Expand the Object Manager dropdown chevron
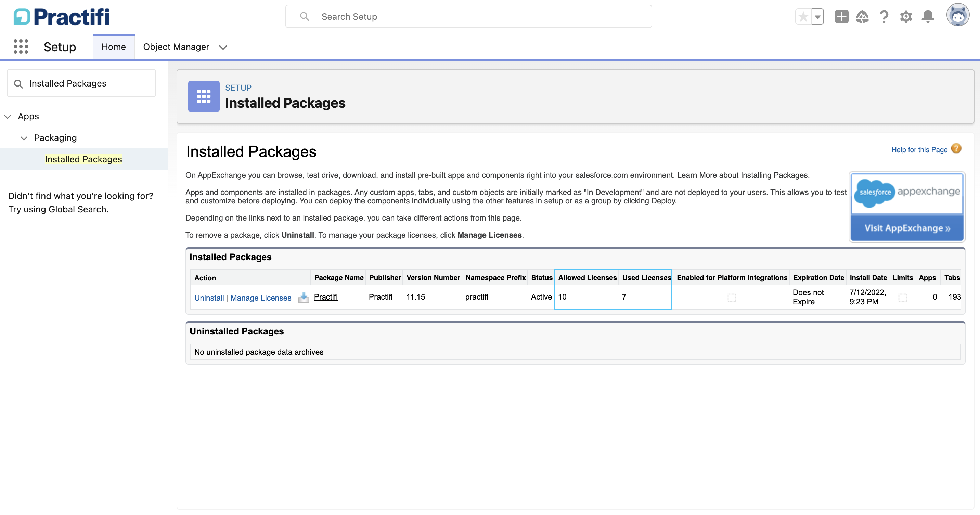Screen dimensions: 980x515 point(223,48)
